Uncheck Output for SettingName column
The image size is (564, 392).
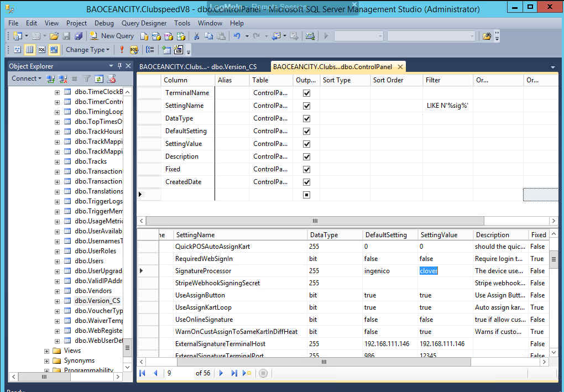click(306, 106)
